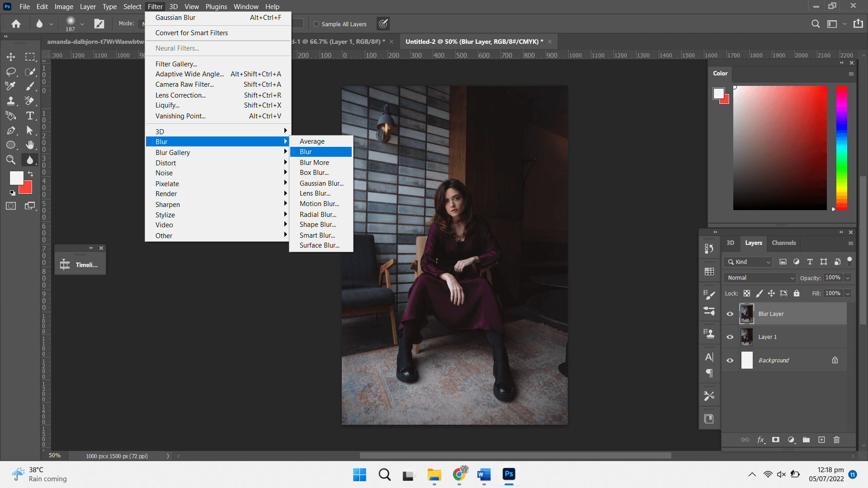Open the Timeline panel button
Viewport: 868px width, 488px height.
point(80,265)
